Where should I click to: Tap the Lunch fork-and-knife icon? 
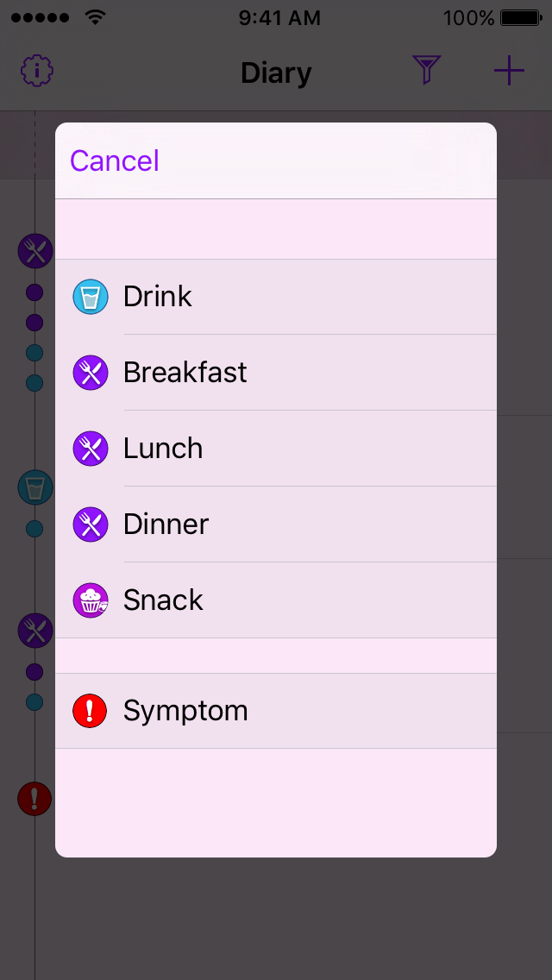[91, 449]
